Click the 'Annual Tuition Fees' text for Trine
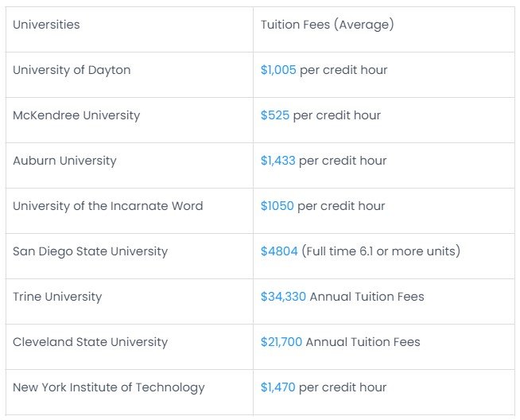520x420 pixels. 367,297
